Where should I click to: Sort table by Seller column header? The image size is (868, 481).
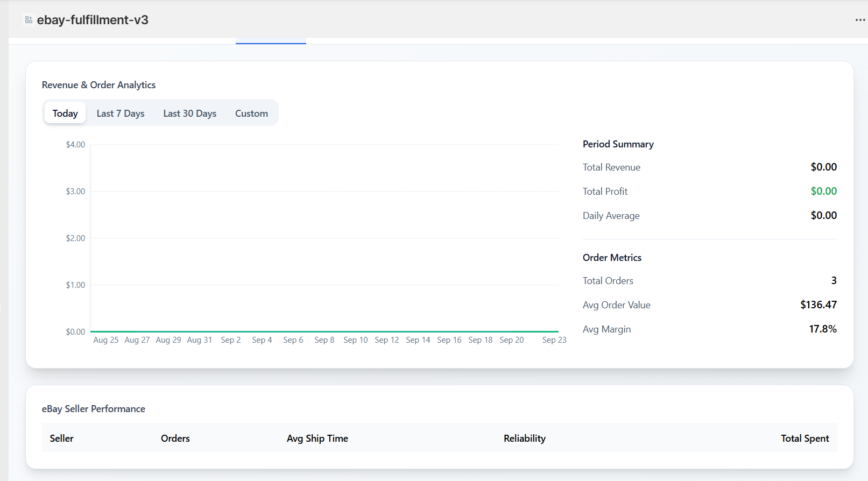[62, 438]
